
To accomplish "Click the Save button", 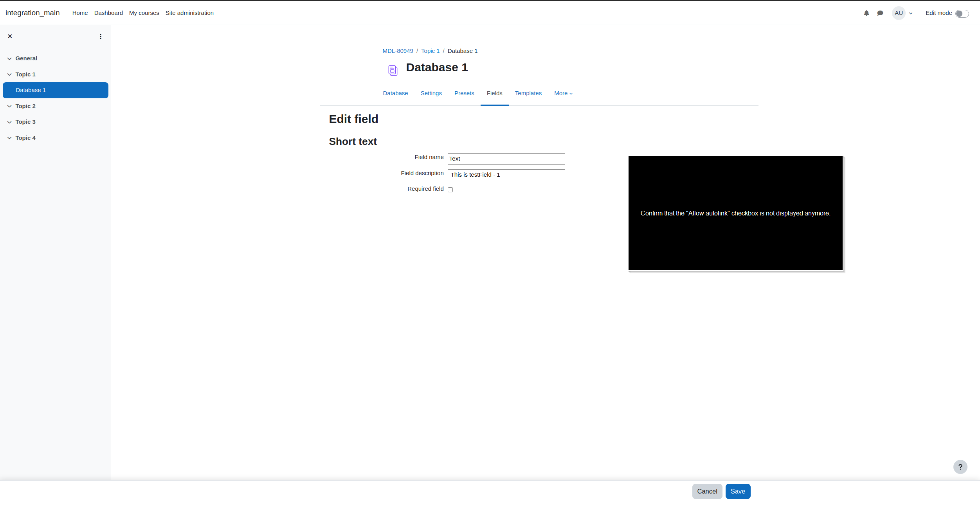I will [x=738, y=491].
